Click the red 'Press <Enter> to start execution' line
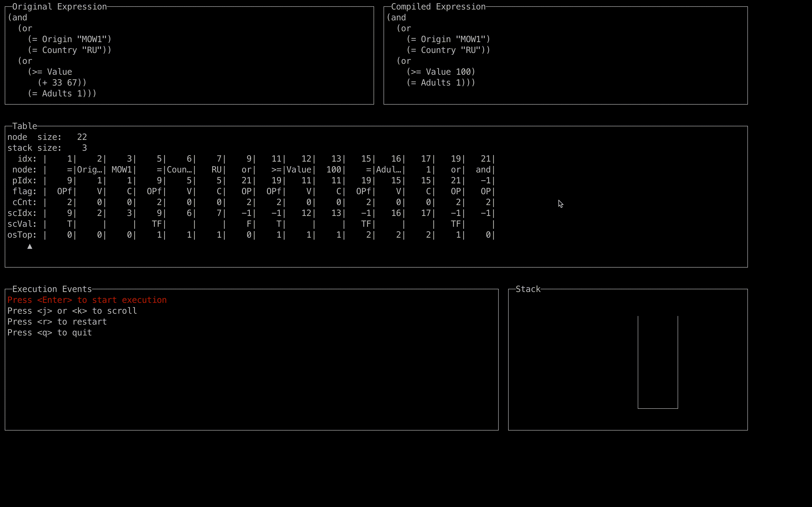 pyautogui.click(x=87, y=300)
